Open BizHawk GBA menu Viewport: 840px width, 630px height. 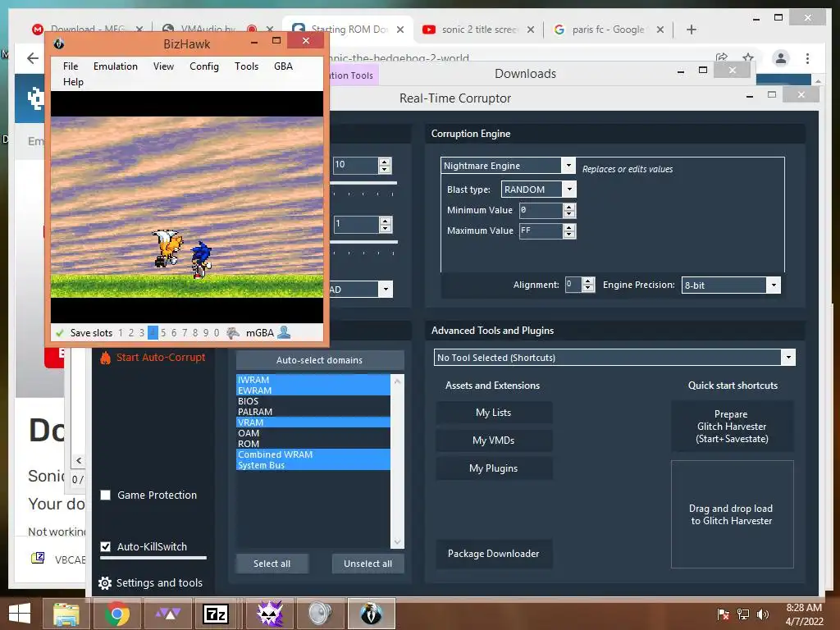pyautogui.click(x=283, y=66)
